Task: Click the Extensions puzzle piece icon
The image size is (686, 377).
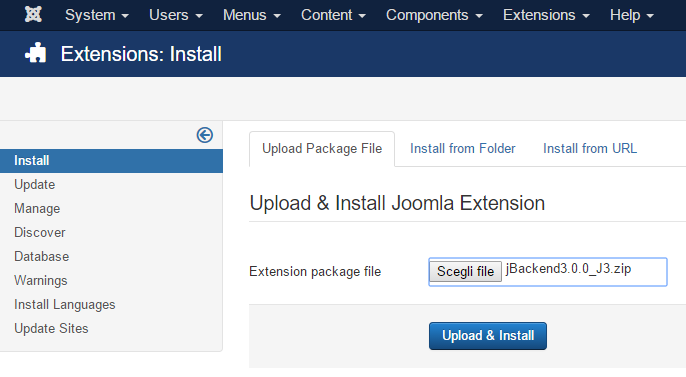Action: [x=36, y=53]
